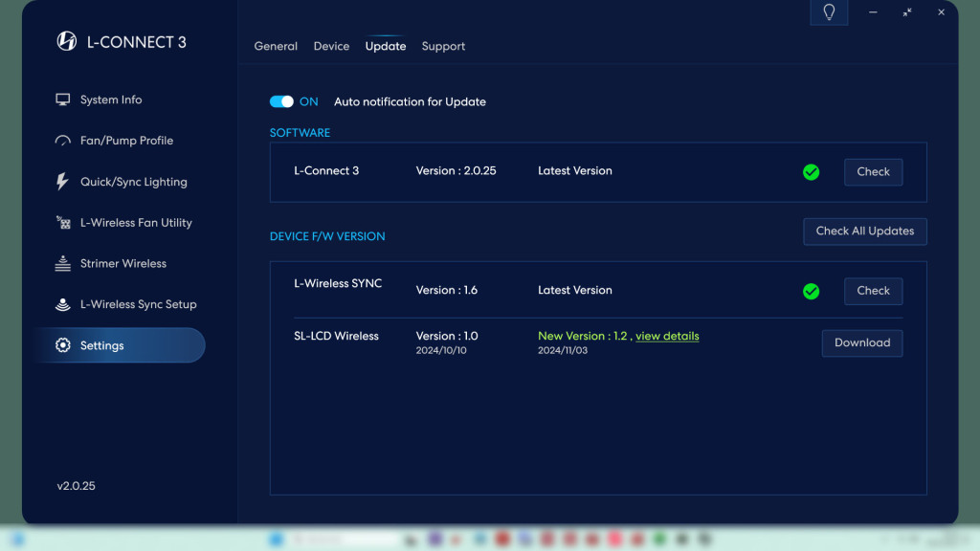
Task: Open the view details link
Action: click(667, 337)
